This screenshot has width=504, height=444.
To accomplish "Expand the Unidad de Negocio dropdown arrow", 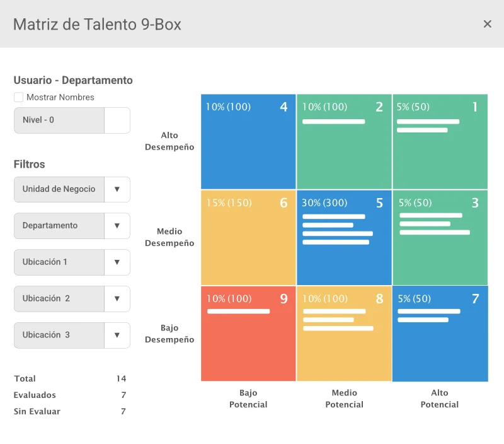I will click(117, 189).
